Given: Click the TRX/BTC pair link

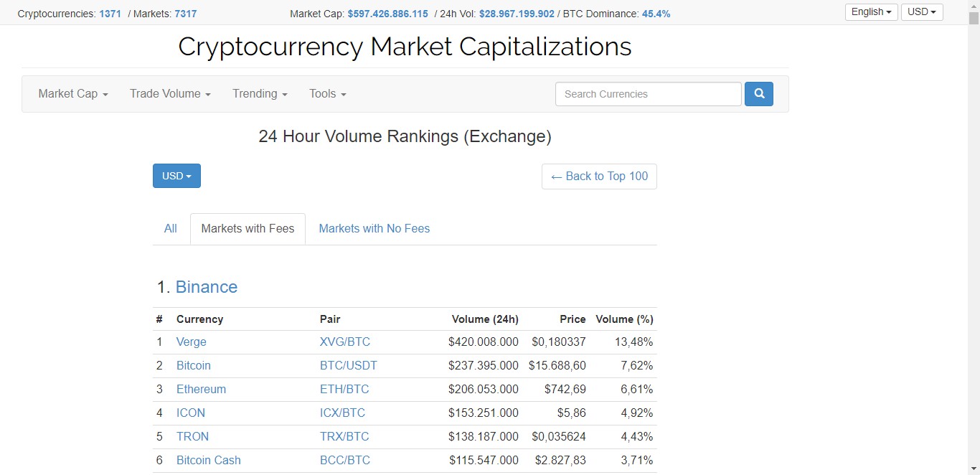Looking at the screenshot, I should (344, 437).
